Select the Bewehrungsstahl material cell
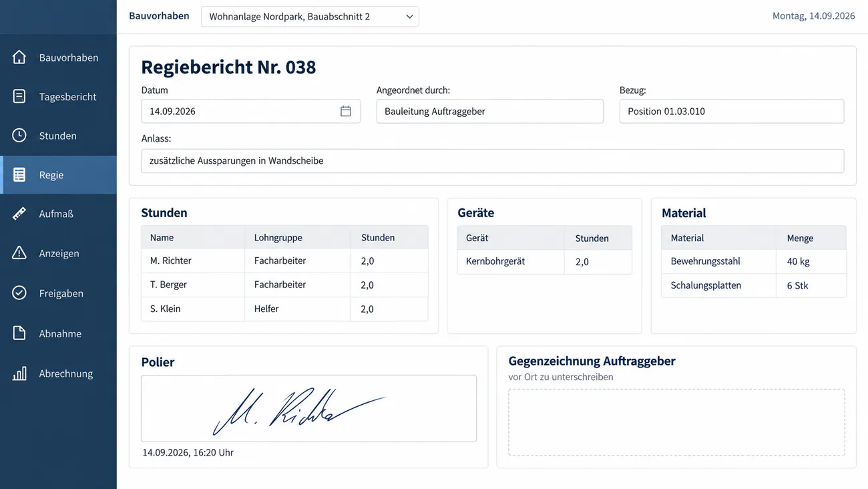 coord(719,261)
